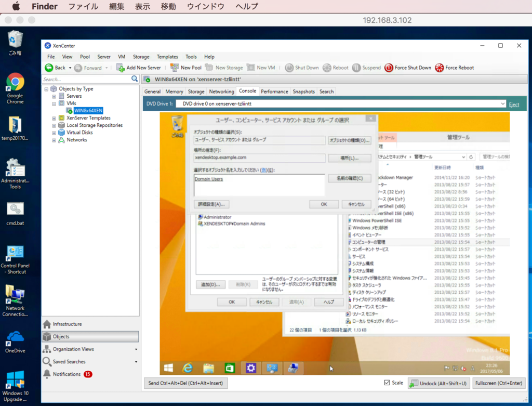The image size is (532, 406).
Task: Select the Control Panel Shortcut desktop icon
Action: pyautogui.click(x=15, y=260)
